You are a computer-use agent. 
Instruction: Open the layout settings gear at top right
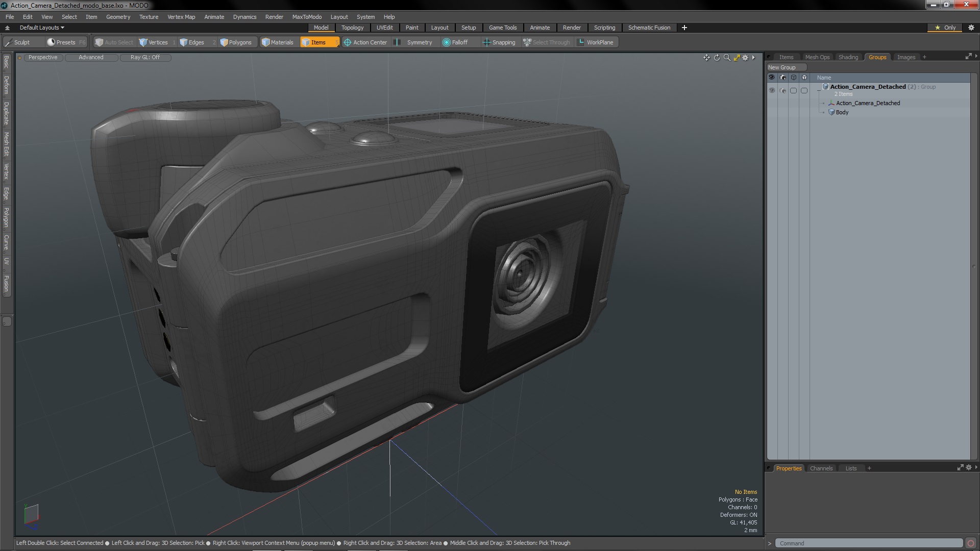tap(971, 28)
